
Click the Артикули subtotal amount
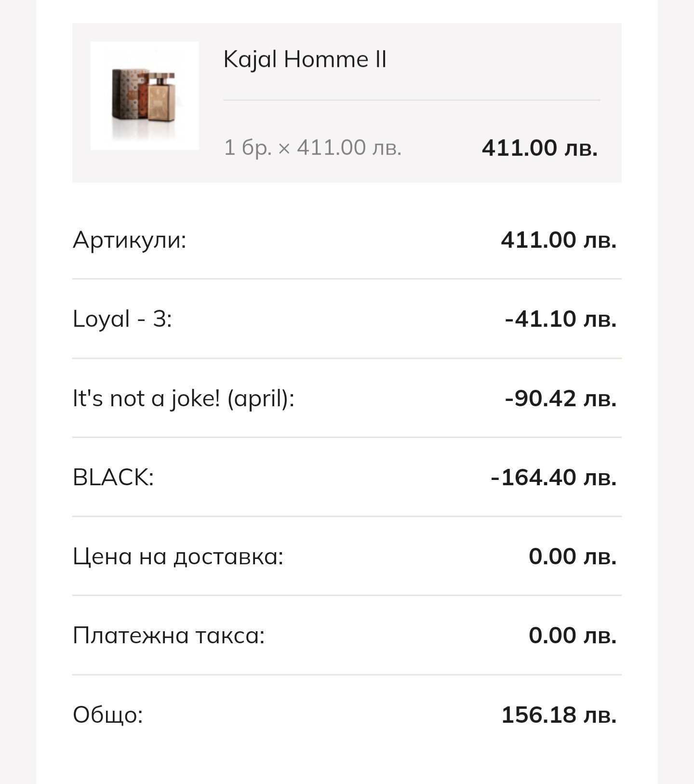pos(559,239)
